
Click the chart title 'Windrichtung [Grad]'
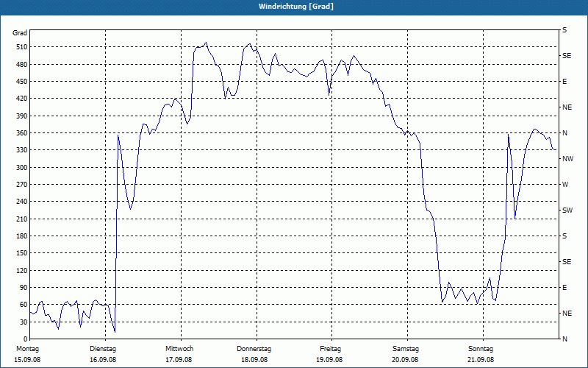[296, 7]
